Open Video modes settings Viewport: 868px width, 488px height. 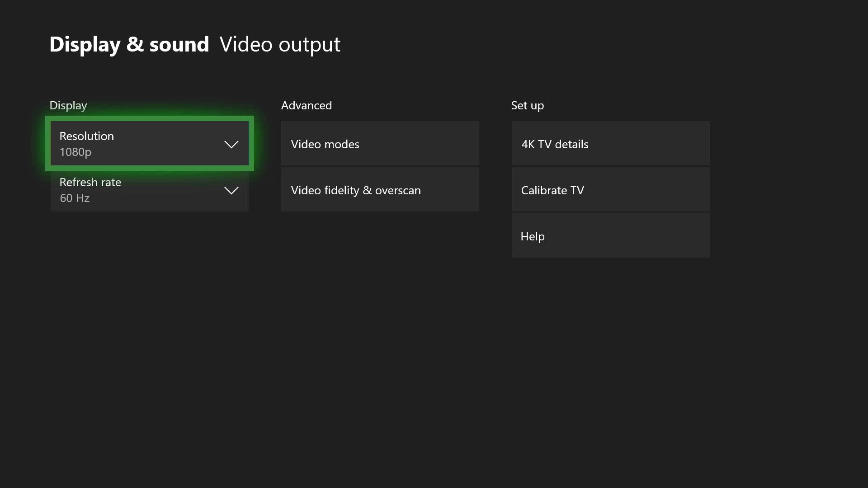pos(380,144)
